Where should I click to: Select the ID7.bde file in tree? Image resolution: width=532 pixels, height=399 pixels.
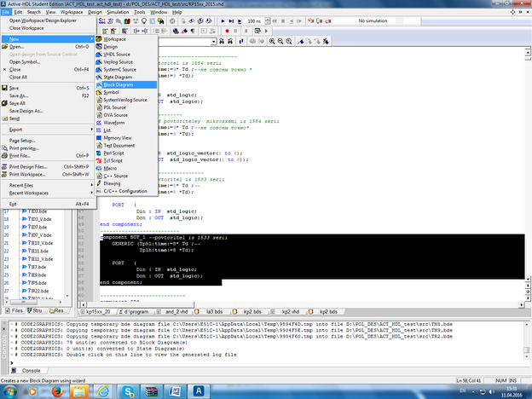[40, 228]
